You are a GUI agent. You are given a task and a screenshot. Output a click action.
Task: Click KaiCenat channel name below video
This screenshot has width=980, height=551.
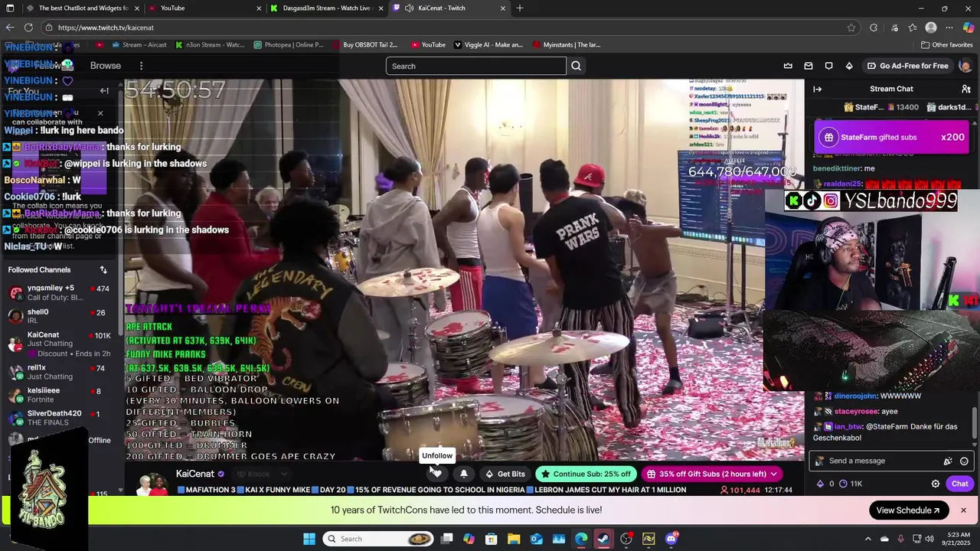coord(195,474)
